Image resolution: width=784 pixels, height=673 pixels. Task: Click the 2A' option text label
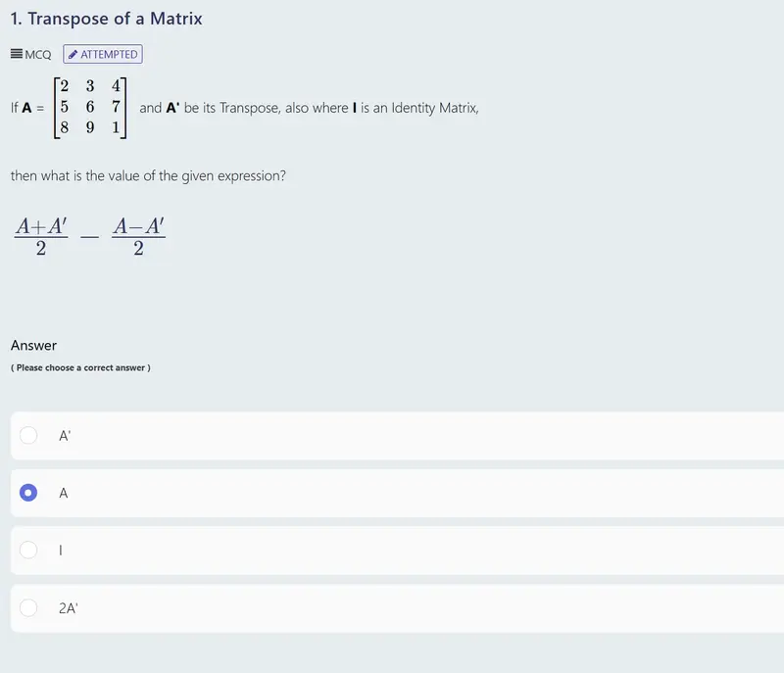[x=68, y=608]
